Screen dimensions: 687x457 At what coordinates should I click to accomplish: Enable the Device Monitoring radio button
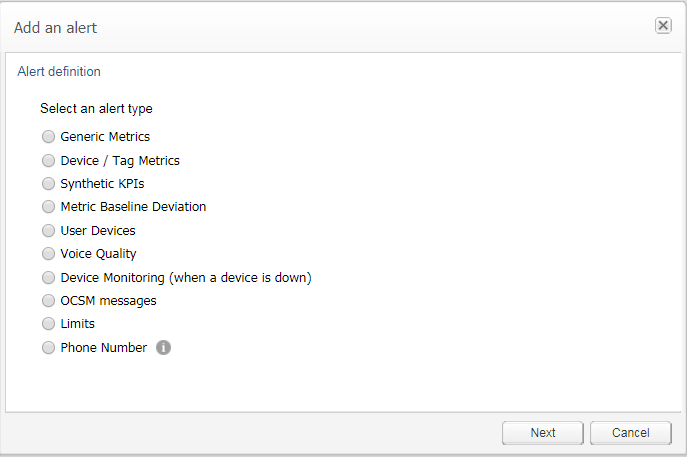click(48, 278)
